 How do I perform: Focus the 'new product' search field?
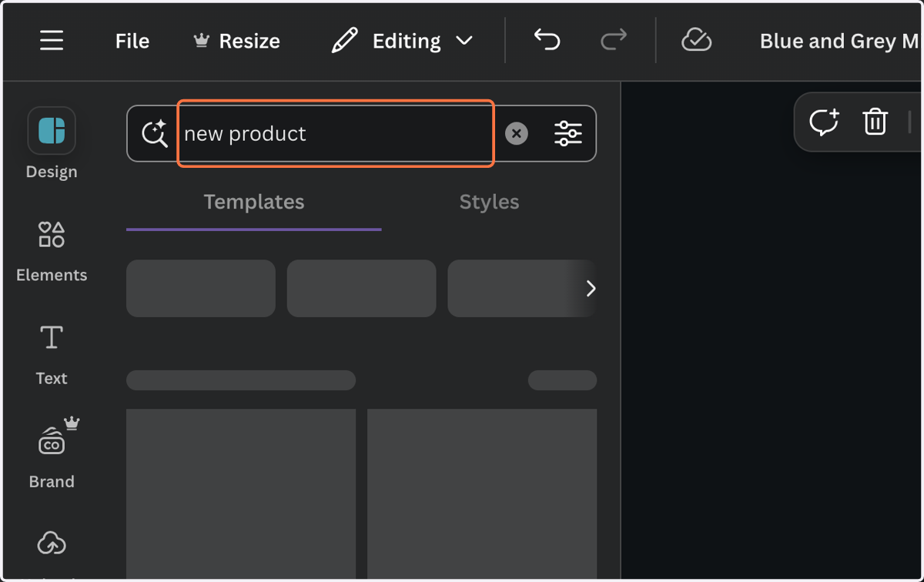(x=336, y=133)
